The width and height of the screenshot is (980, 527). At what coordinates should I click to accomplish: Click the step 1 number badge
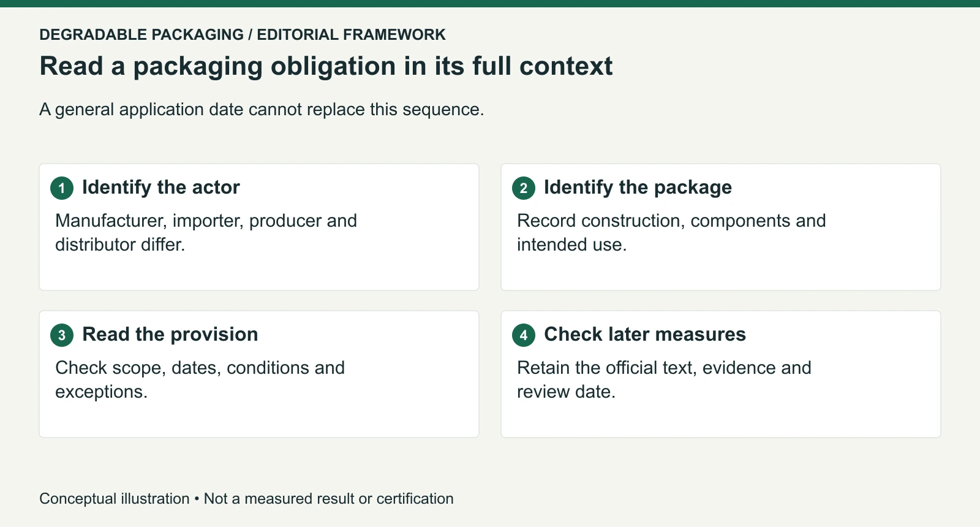coord(62,188)
